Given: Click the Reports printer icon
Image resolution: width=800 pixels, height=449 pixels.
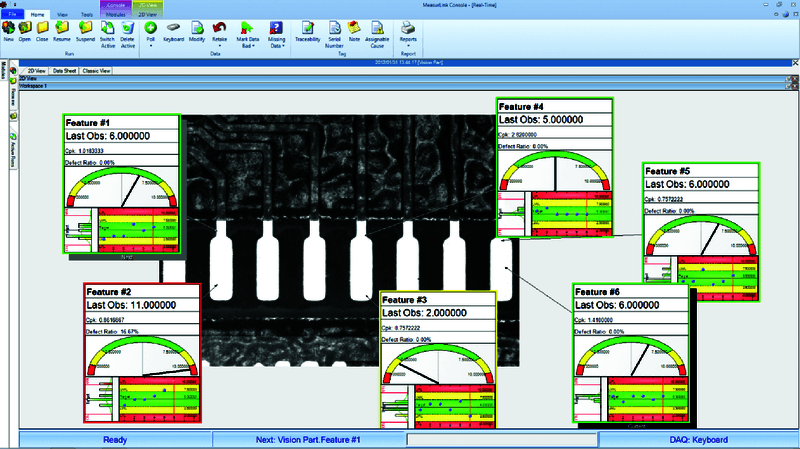Looking at the screenshot, I should 408,28.
